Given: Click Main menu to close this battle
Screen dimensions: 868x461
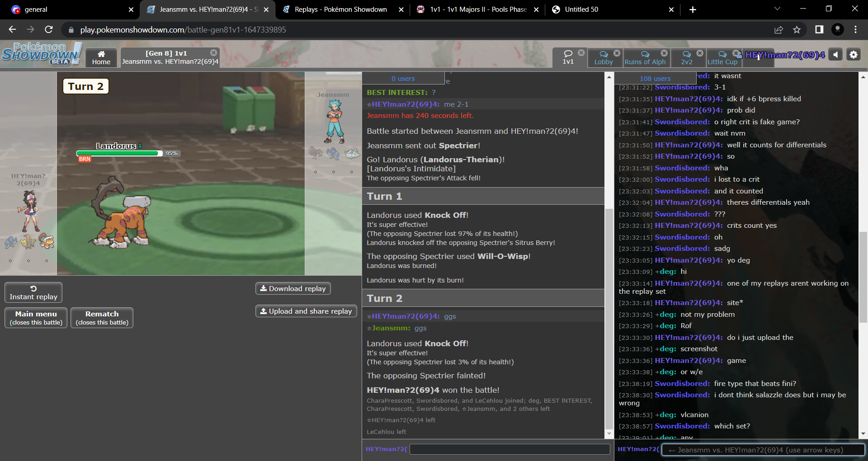Looking at the screenshot, I should 36,318.
